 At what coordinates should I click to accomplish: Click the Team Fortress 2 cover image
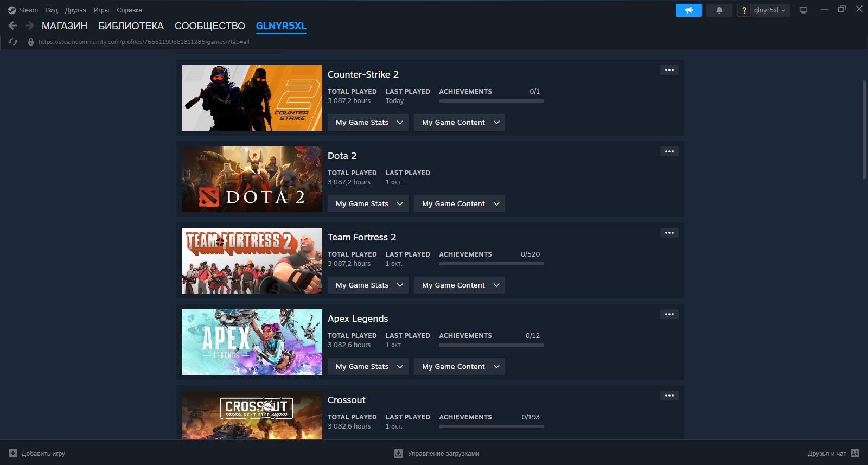[x=252, y=260]
